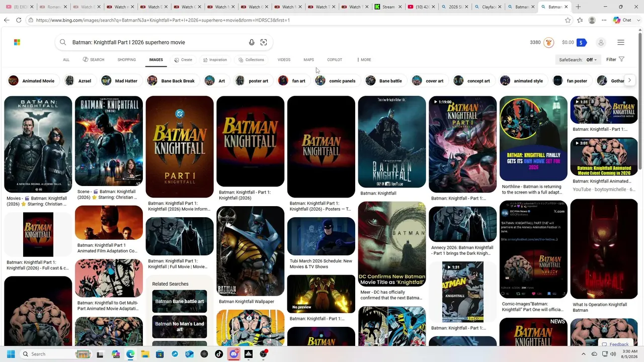Viewport: 644px width, 362px height.
Task: Open the Create tab
Action: 183,60
